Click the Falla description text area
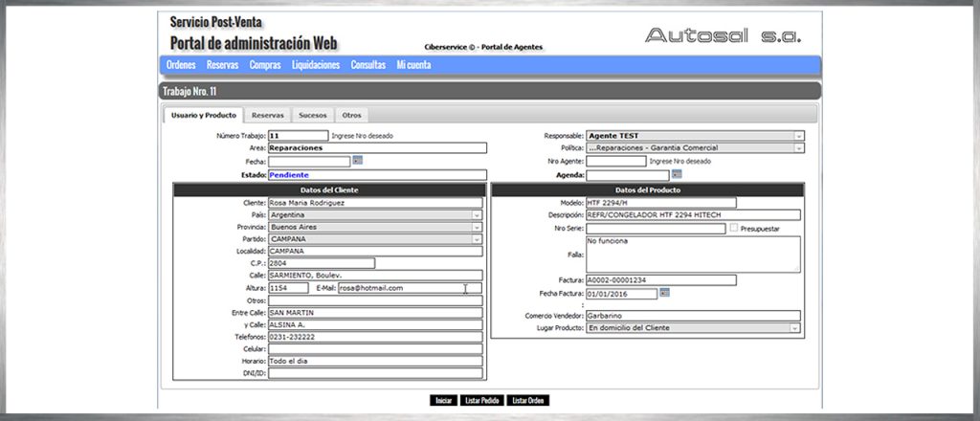Image resolution: width=980 pixels, height=421 pixels. point(692,255)
